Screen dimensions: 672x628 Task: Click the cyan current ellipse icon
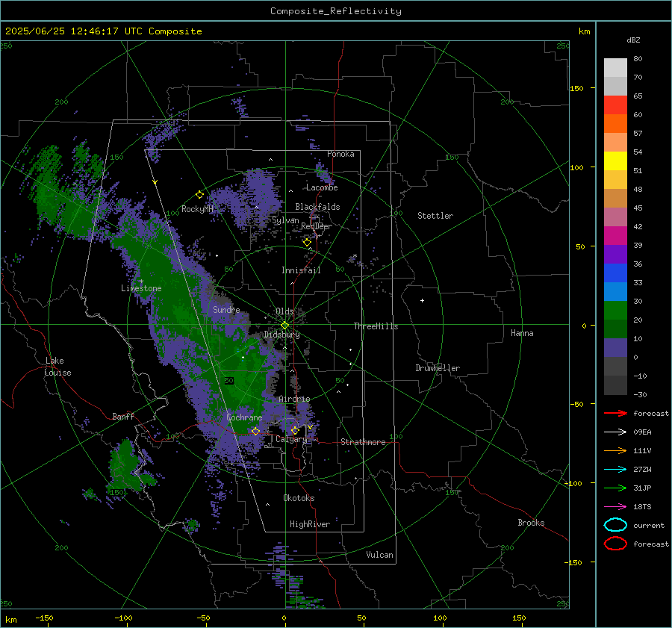tap(615, 525)
